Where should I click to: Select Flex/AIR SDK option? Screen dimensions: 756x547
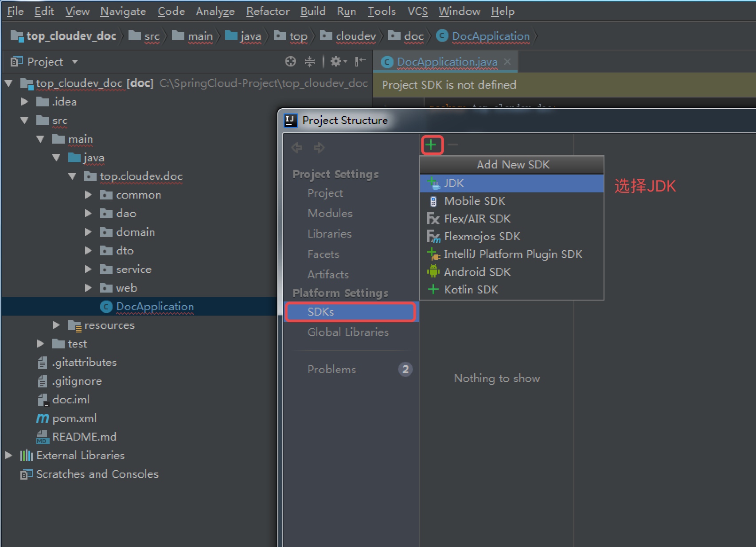pos(512,219)
